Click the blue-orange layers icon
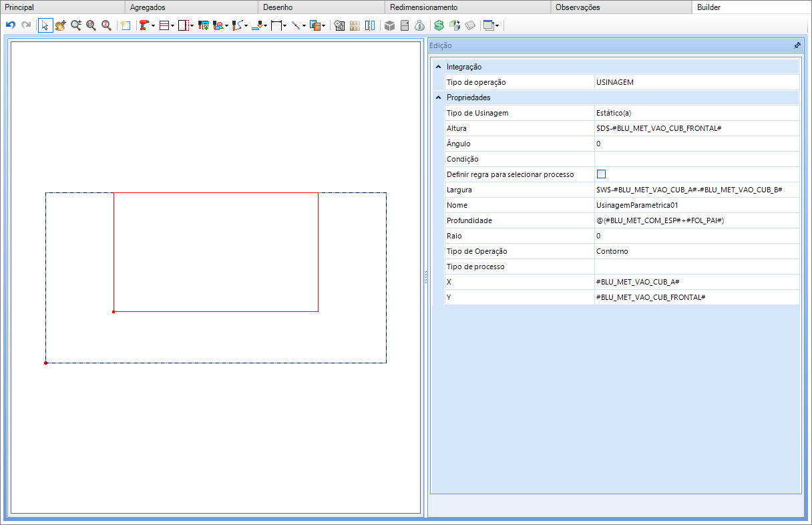This screenshot has width=812, height=525. (315, 25)
